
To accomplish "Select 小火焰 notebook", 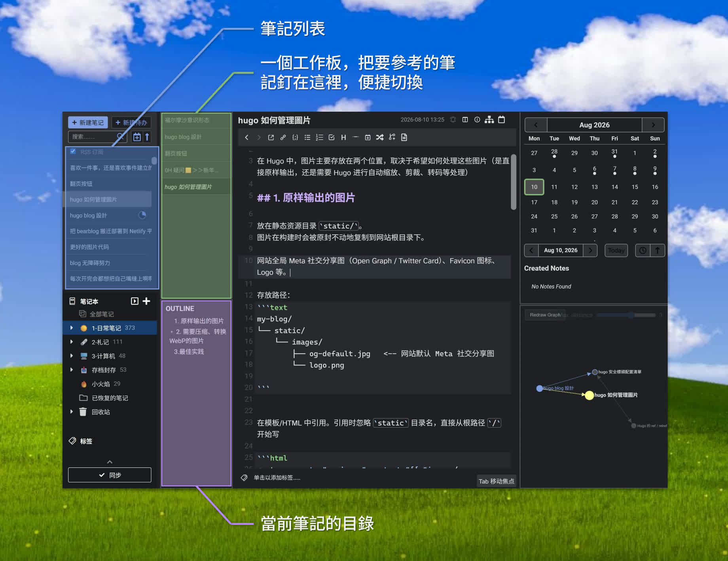I will pyautogui.click(x=100, y=384).
